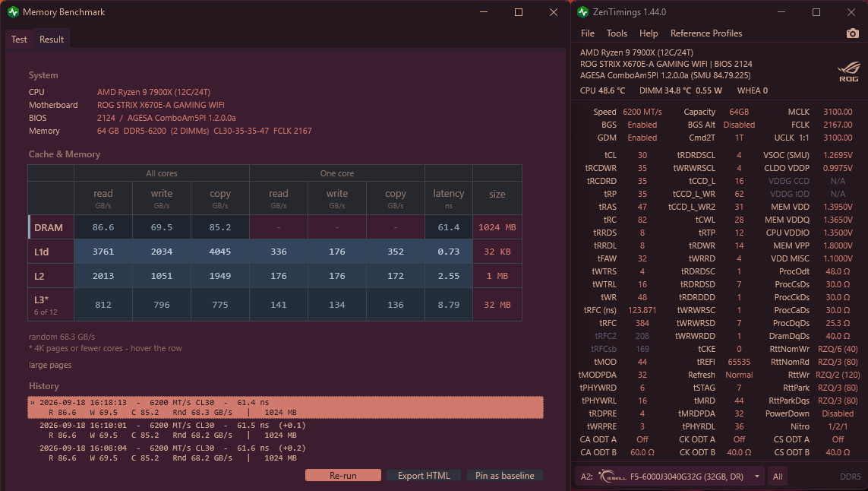Select history entry from 16:10:01
This screenshot has height=491, width=868.
286,430
